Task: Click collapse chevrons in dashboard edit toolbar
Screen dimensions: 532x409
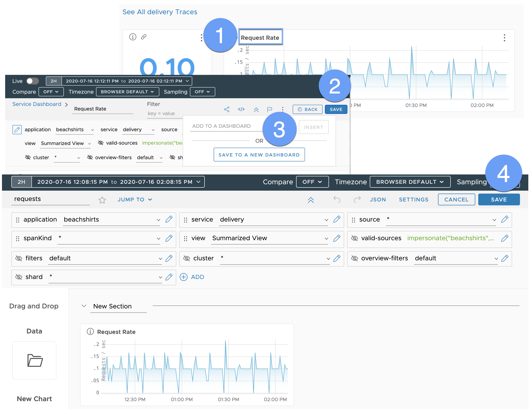Action: click(x=311, y=200)
